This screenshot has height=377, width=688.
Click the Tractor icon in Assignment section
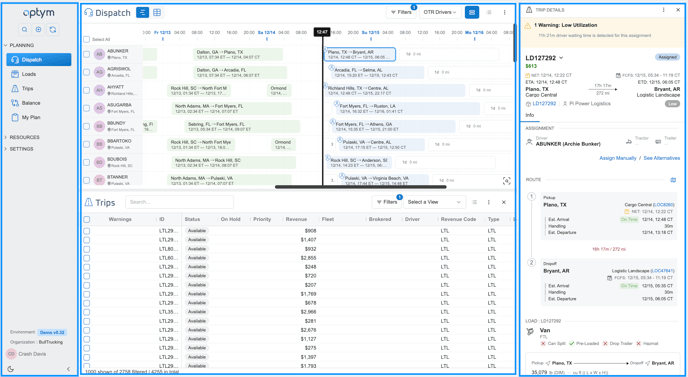pos(629,141)
